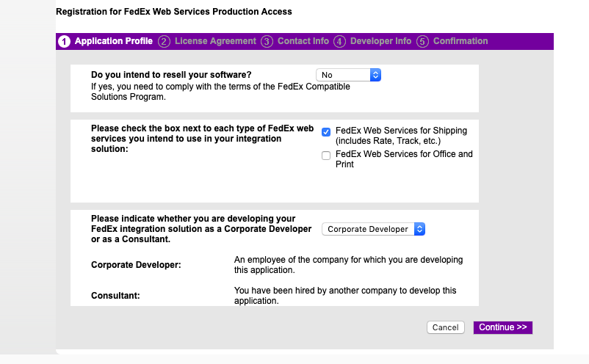Open the resell software No dropdown
589x364 pixels.
(348, 75)
